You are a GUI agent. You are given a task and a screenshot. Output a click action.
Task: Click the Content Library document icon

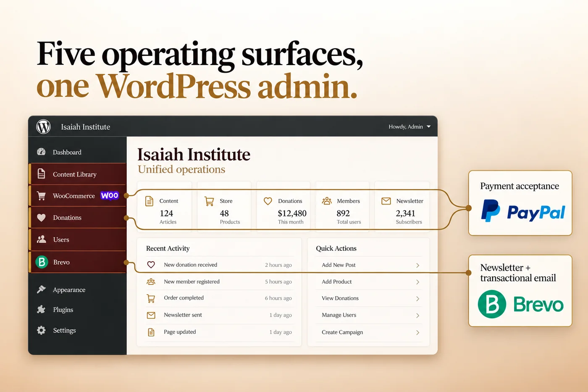41,174
